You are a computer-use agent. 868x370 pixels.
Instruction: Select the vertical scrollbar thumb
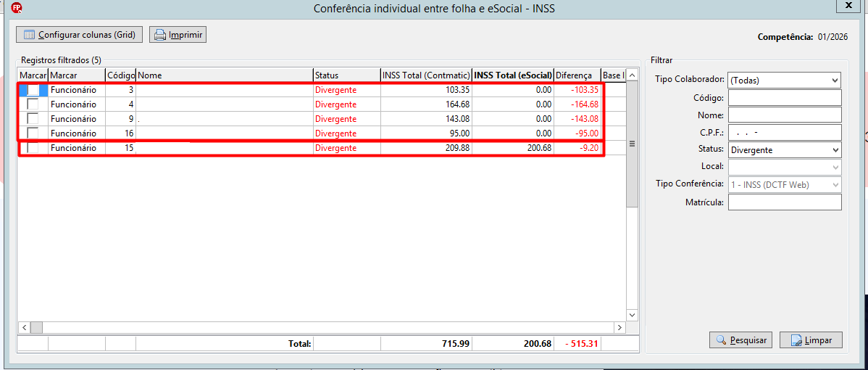point(633,144)
